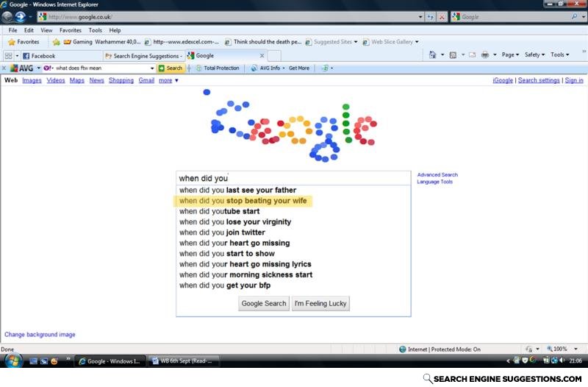Open the AVG search box dropdown arrow
The width and height of the screenshot is (588, 387).
tap(152, 68)
